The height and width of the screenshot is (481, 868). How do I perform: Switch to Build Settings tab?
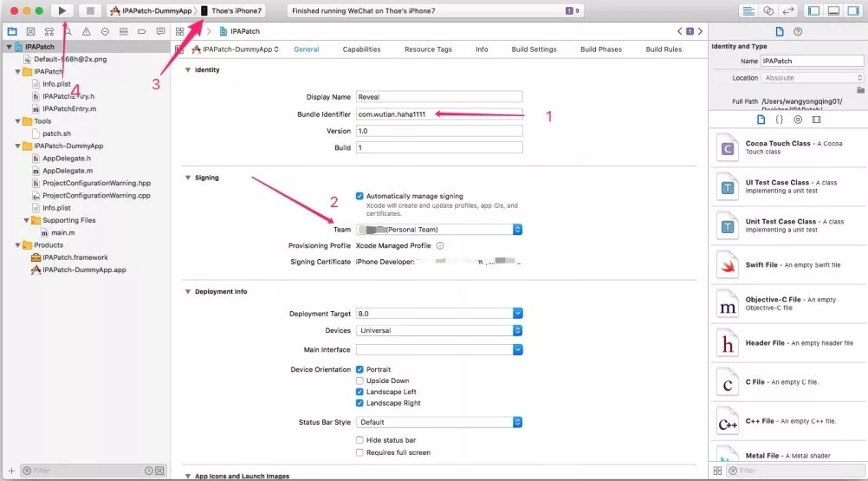click(x=534, y=49)
